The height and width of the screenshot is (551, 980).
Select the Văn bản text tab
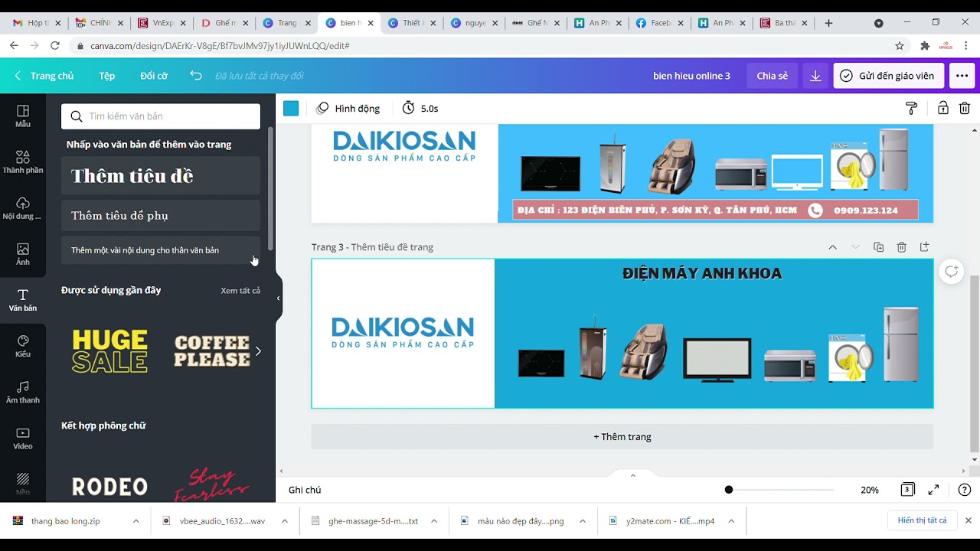click(x=23, y=300)
